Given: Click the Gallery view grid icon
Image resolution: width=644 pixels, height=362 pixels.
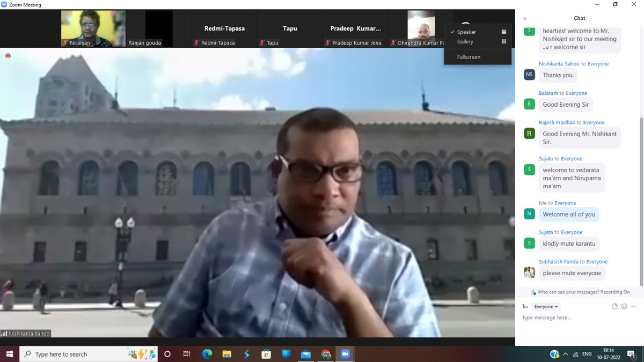Looking at the screenshot, I should point(503,41).
